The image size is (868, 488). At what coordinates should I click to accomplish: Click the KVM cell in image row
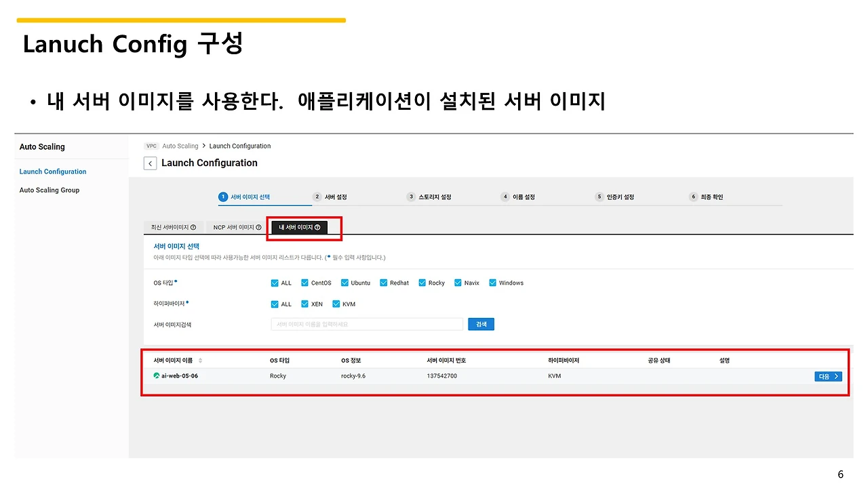click(x=555, y=375)
